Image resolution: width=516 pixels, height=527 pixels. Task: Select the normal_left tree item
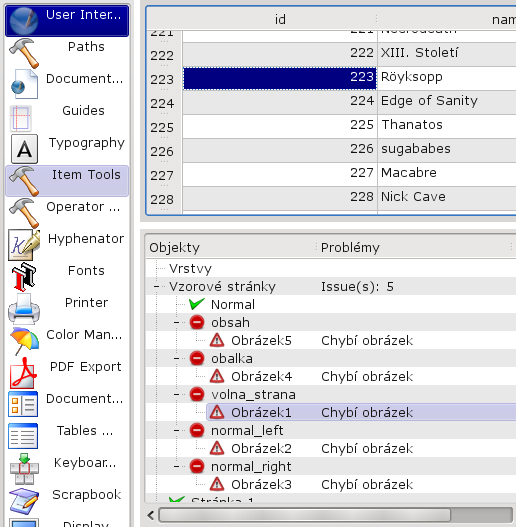point(247,431)
